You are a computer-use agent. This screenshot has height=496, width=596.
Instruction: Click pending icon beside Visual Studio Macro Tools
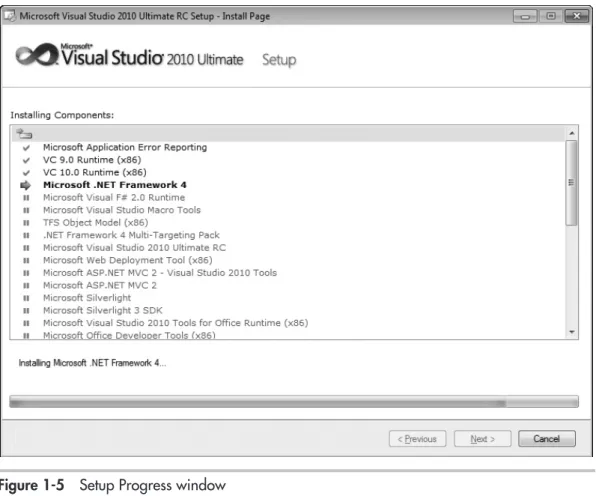[x=26, y=210]
